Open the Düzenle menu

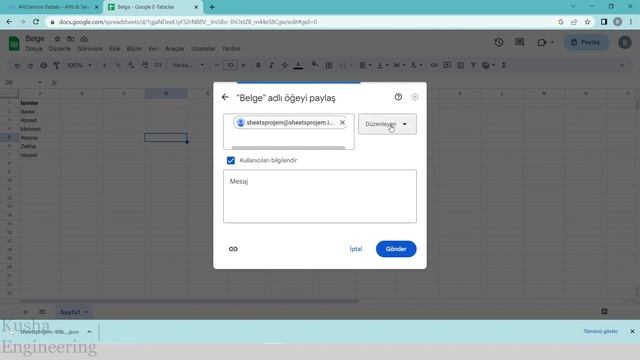[x=60, y=49]
